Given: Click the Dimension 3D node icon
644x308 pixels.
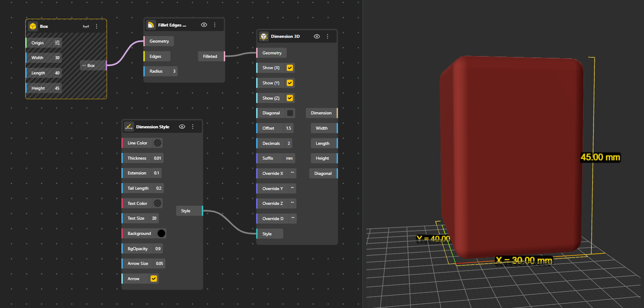Looking at the screenshot, I should coord(264,37).
